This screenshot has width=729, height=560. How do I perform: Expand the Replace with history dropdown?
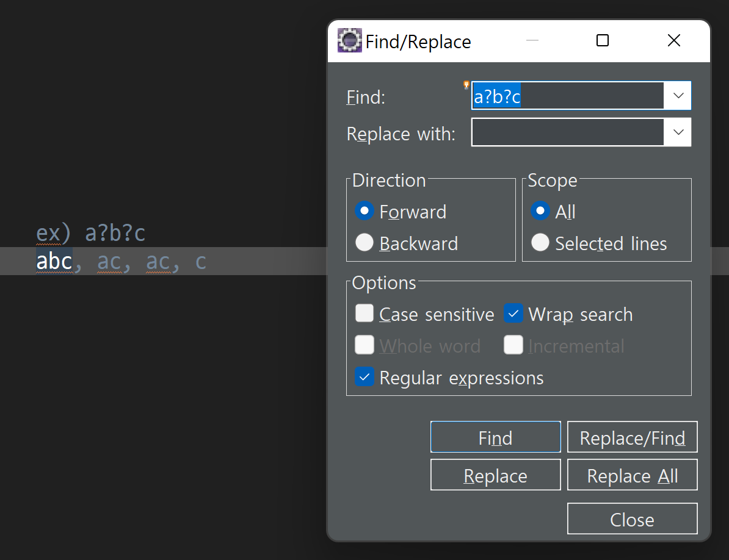coord(678,132)
